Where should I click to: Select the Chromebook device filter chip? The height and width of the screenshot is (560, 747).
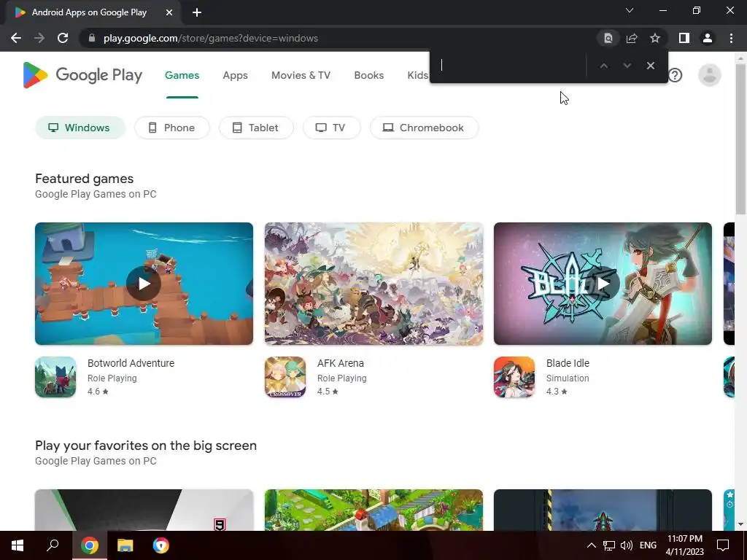click(424, 128)
